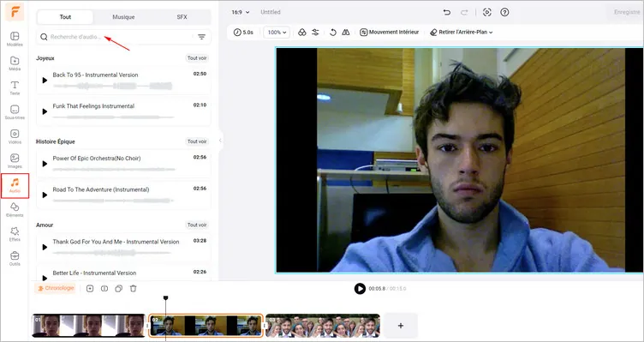Select the Audio sidebar panel
The width and height of the screenshot is (644, 342).
click(x=15, y=186)
